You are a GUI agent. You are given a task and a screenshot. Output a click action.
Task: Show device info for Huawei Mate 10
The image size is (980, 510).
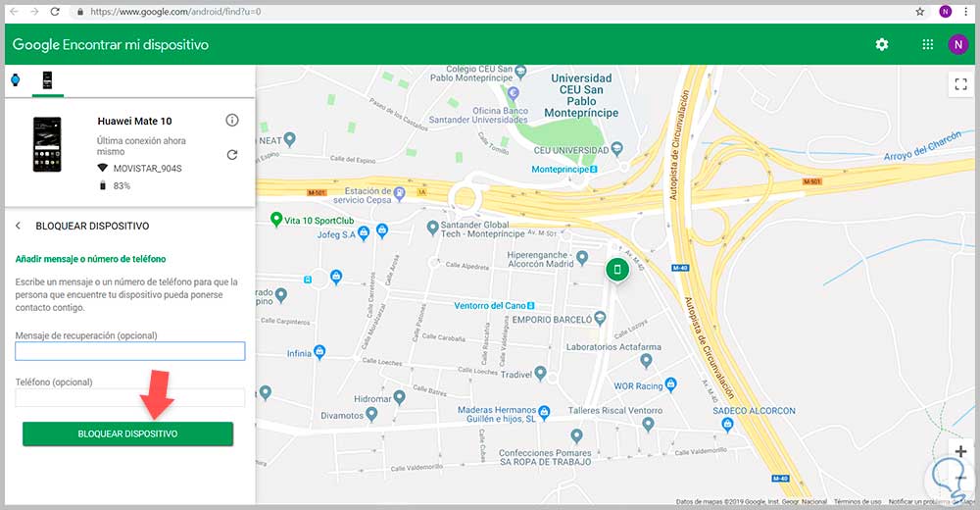click(232, 121)
